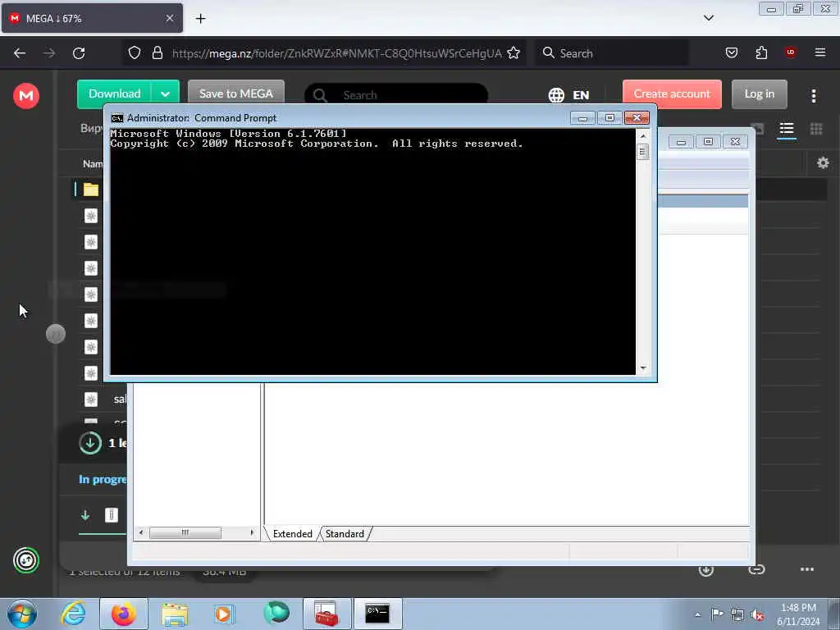Open Windows Media Player from taskbar
This screenshot has width=840, height=630.
(224, 614)
